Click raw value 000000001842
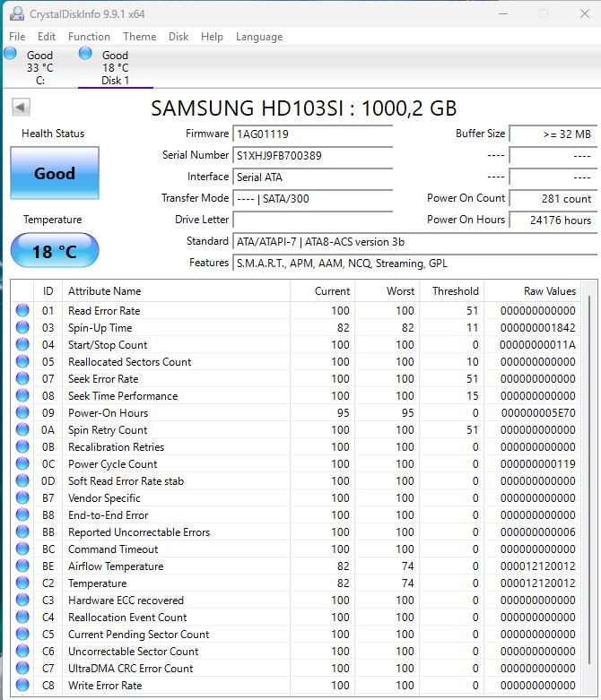 (x=537, y=328)
